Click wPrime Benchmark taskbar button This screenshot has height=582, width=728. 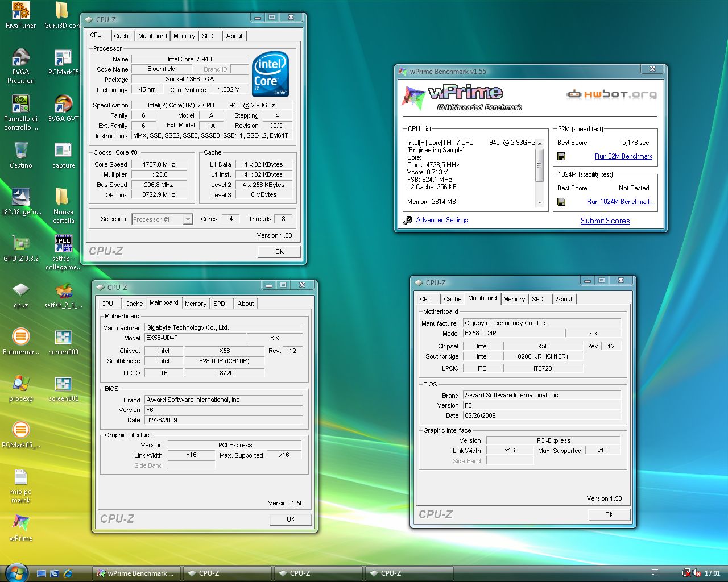pos(136,573)
